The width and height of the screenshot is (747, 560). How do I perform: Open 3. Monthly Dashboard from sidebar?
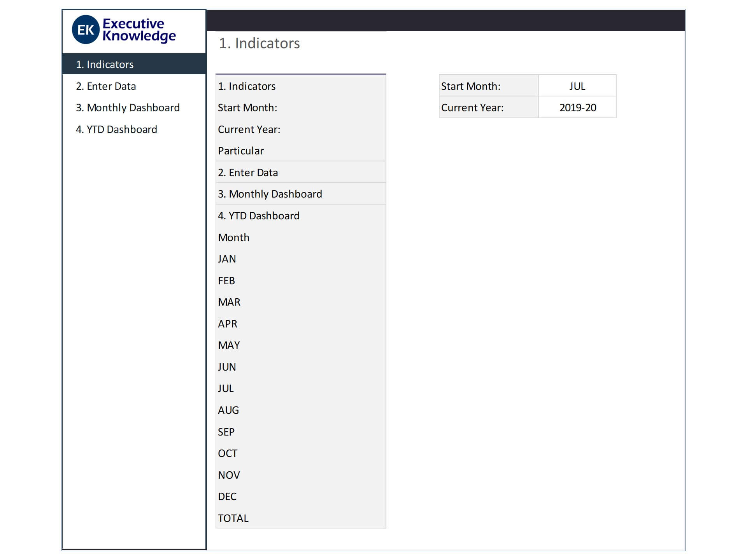pos(128,108)
